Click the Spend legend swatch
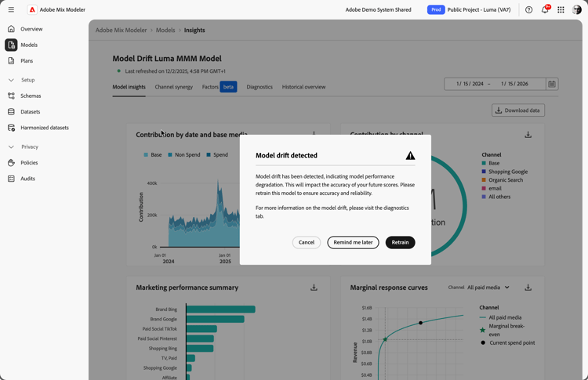 tap(209, 155)
